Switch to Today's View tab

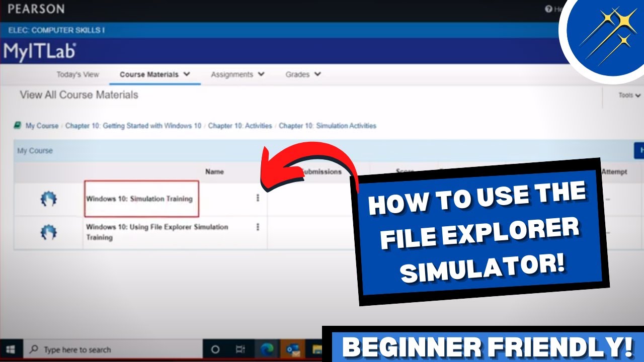click(77, 74)
